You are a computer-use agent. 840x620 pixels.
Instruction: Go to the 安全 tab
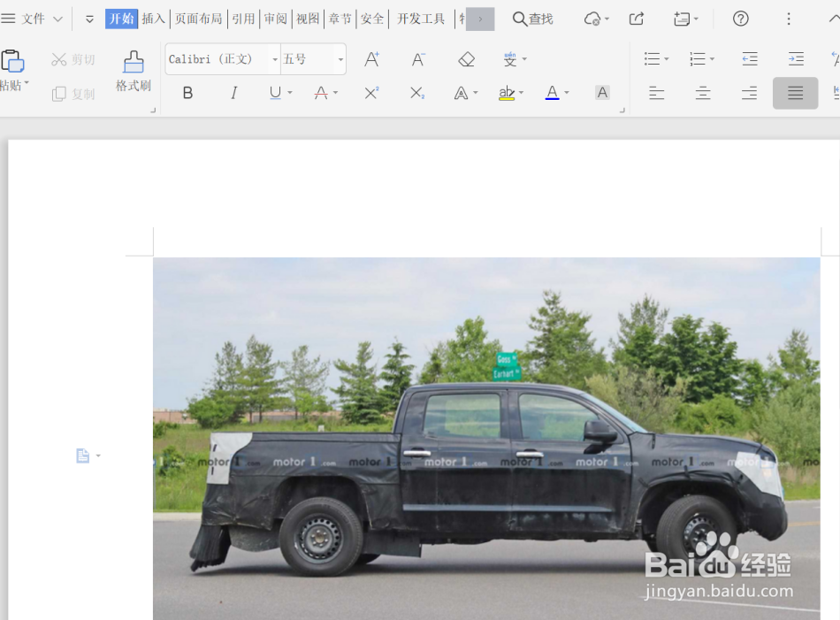pos(371,19)
